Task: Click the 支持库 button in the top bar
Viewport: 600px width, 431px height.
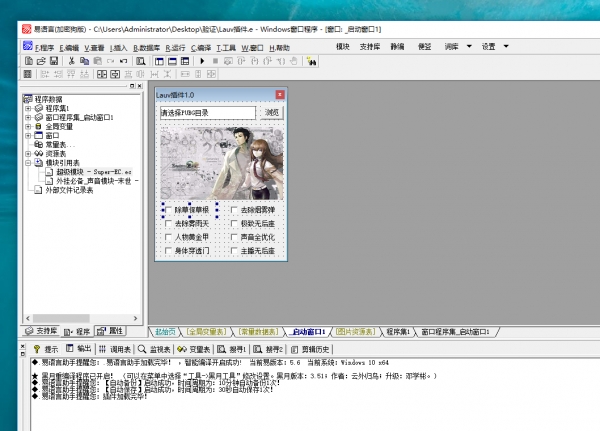Action: [370, 47]
